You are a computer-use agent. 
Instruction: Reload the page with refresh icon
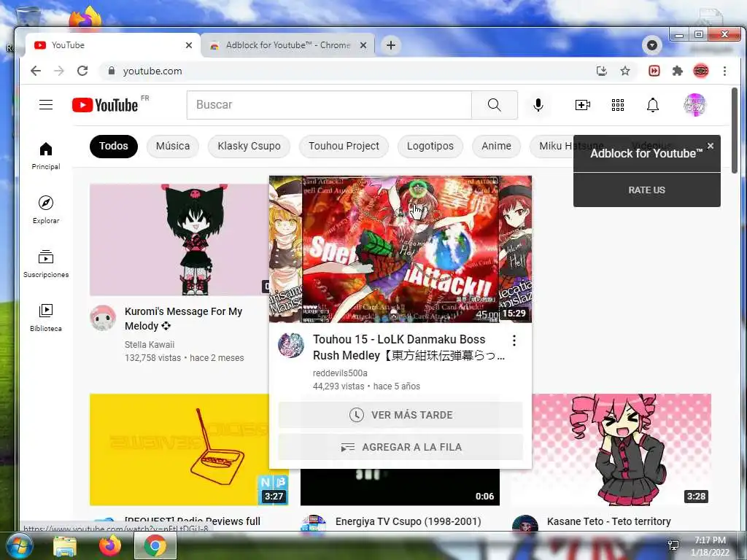tap(82, 71)
